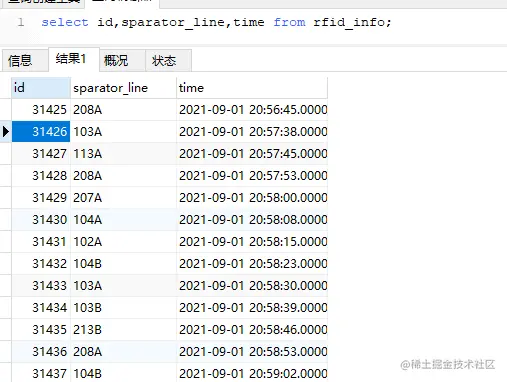Click the SQL query text line
Viewport: 507px width, 382px height.
point(216,22)
